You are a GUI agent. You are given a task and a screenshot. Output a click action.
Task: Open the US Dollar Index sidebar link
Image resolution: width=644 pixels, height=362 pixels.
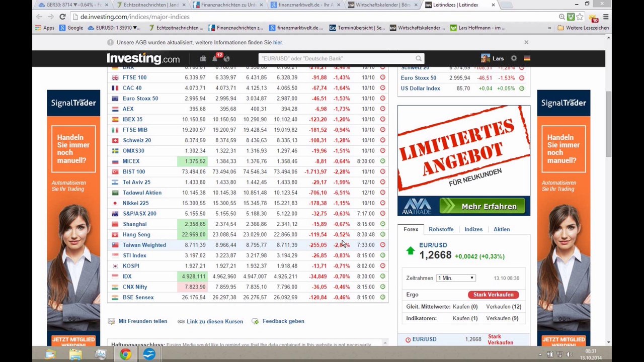coord(420,88)
